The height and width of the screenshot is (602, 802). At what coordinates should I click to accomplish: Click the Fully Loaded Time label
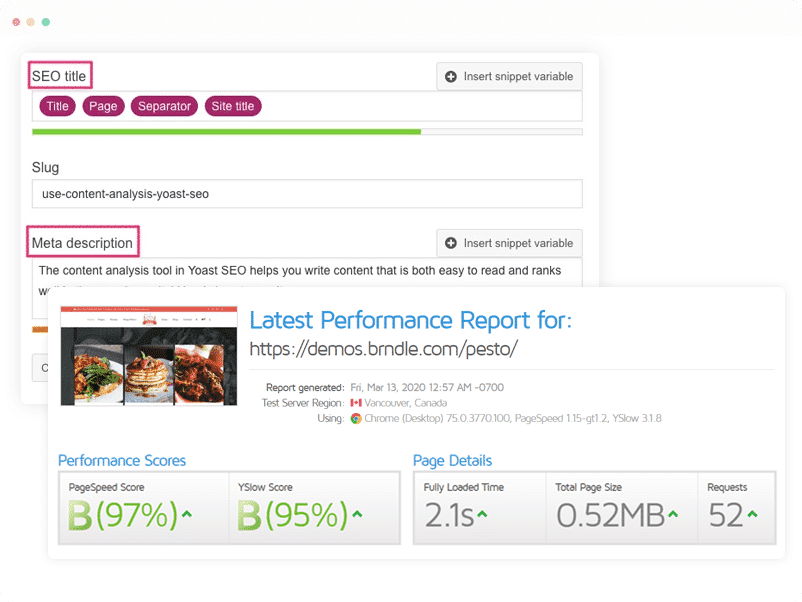(x=463, y=487)
